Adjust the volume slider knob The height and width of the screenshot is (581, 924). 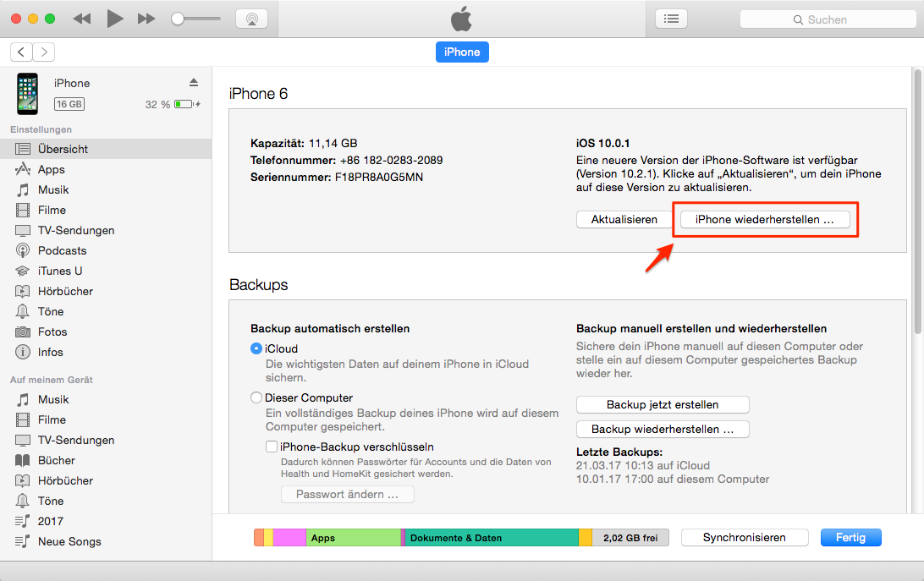[x=178, y=19]
